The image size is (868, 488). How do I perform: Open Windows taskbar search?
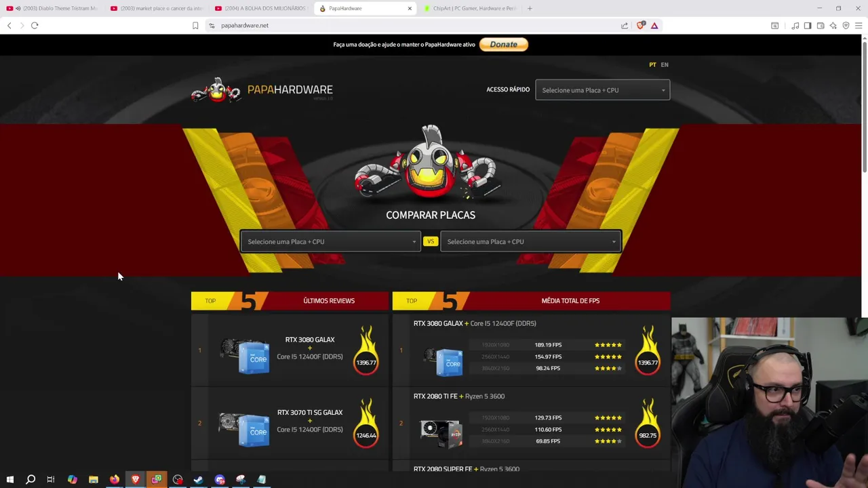31,479
